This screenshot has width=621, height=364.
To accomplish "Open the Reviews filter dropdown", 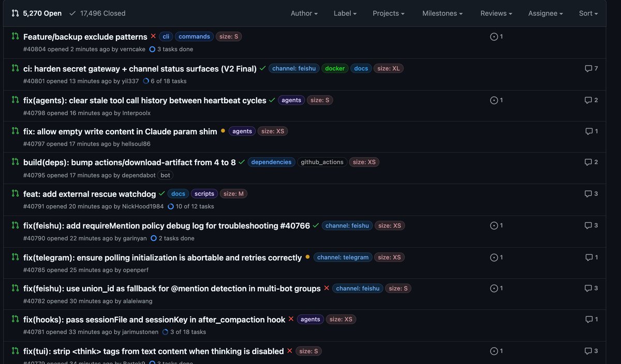I will click(496, 13).
